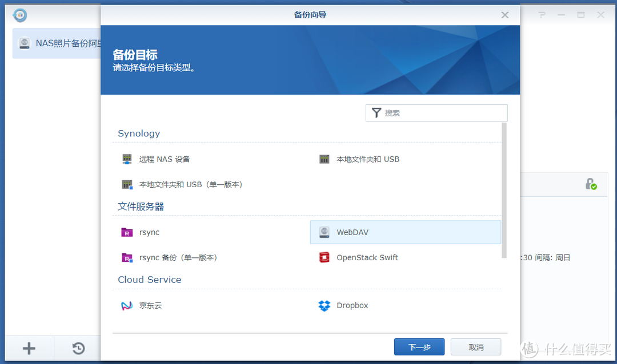Click the destination list vertical scrollbar
The image size is (617, 364).
pos(504,190)
